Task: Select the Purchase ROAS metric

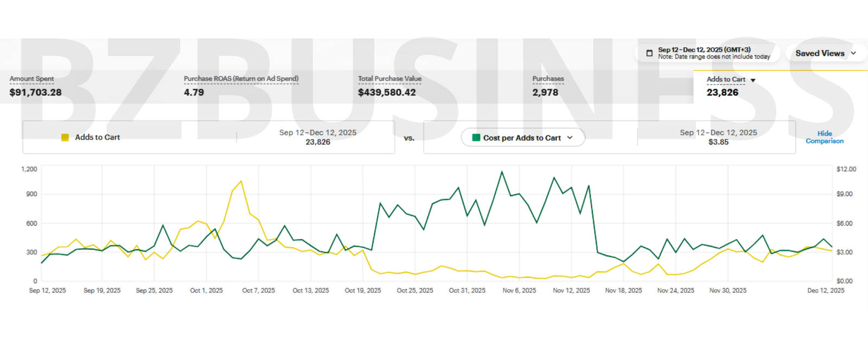Action: 241,86
